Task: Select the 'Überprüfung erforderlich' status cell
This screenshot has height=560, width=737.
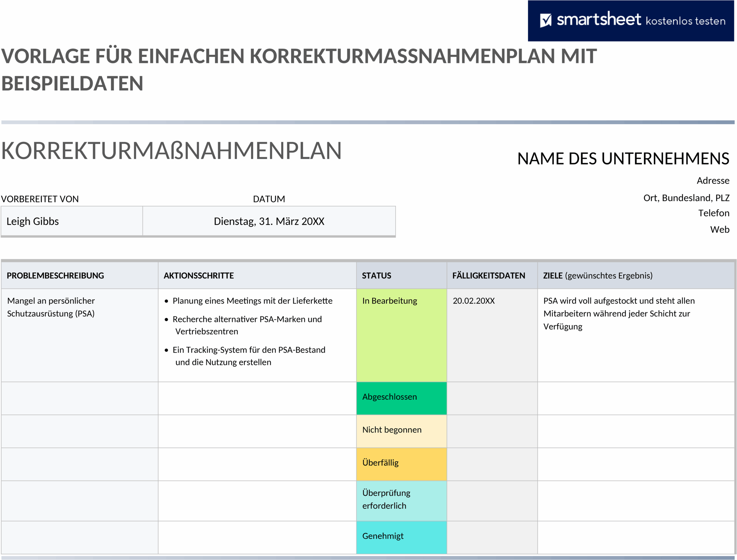Action: tap(402, 501)
